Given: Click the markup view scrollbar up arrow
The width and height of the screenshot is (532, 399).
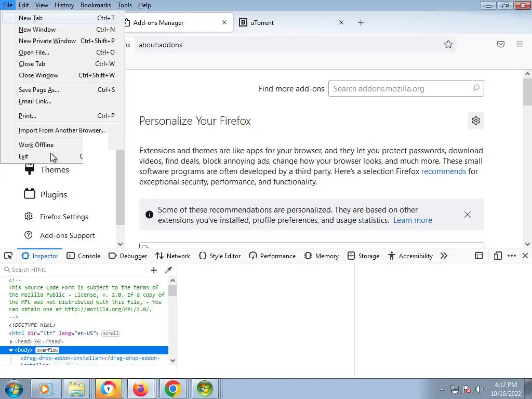Looking at the screenshot, I should [172, 281].
